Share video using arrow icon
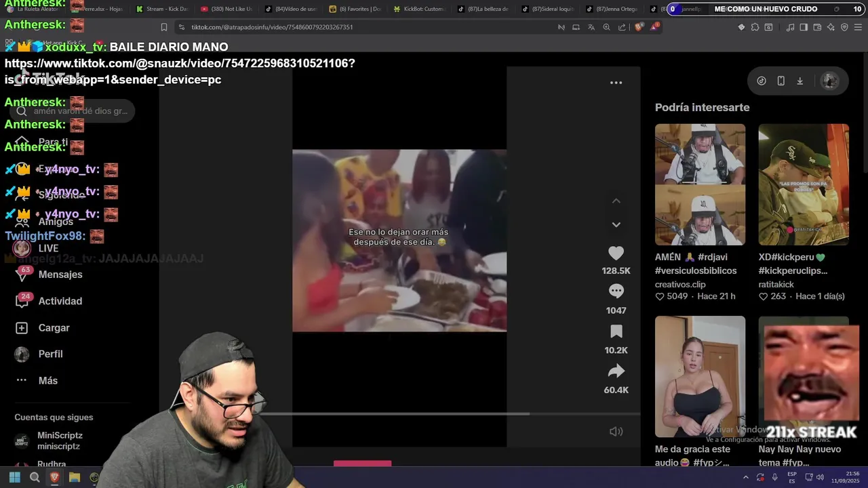Image resolution: width=868 pixels, height=488 pixels. click(x=616, y=371)
